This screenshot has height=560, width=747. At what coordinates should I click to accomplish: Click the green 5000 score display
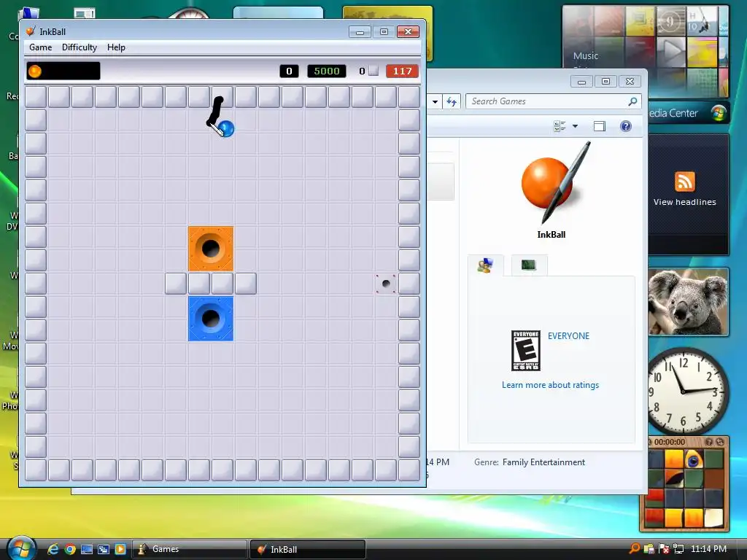coord(327,71)
